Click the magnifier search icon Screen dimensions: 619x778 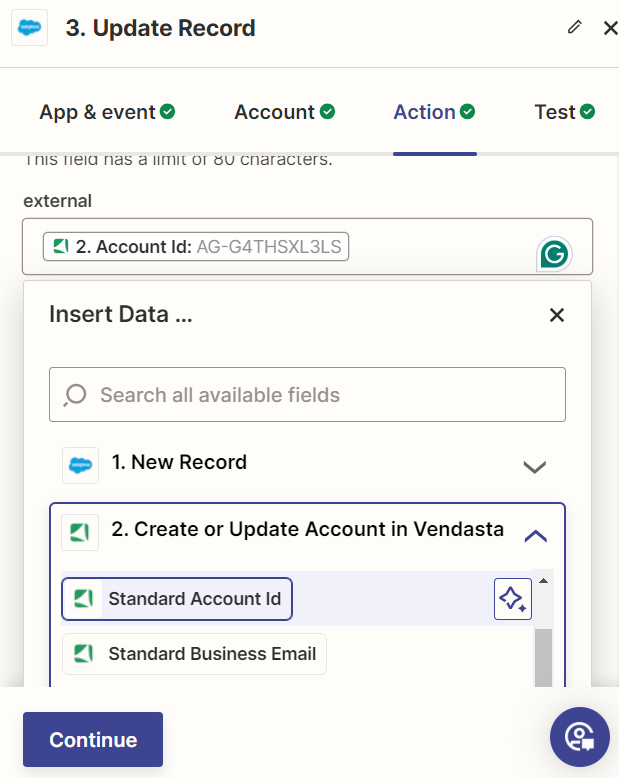[75, 395]
